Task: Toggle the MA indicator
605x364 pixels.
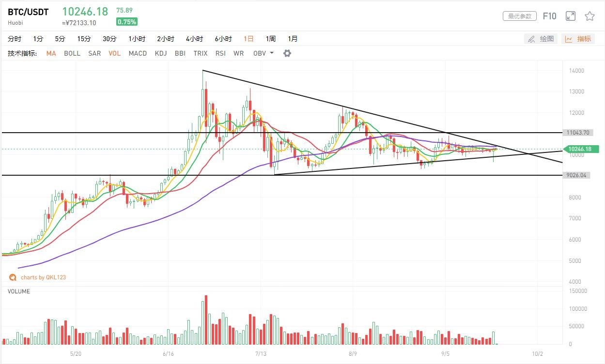Action: click(51, 53)
